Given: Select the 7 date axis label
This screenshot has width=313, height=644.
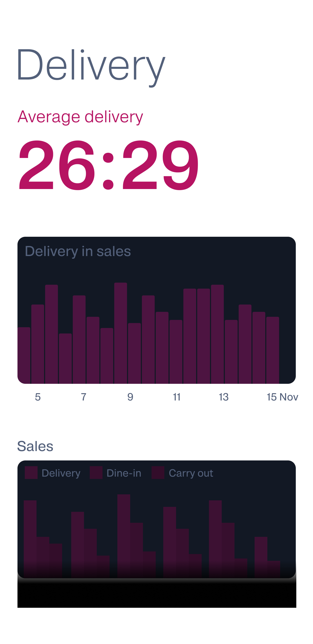Looking at the screenshot, I should click(84, 397).
